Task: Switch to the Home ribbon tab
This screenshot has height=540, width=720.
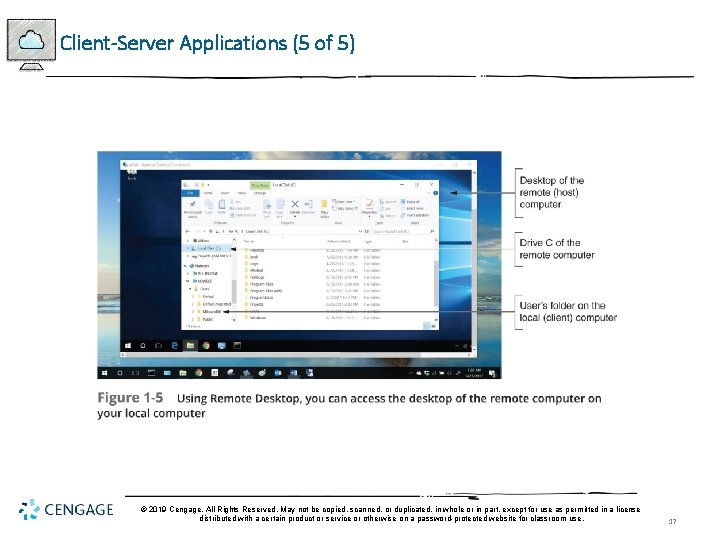Action: [x=208, y=193]
